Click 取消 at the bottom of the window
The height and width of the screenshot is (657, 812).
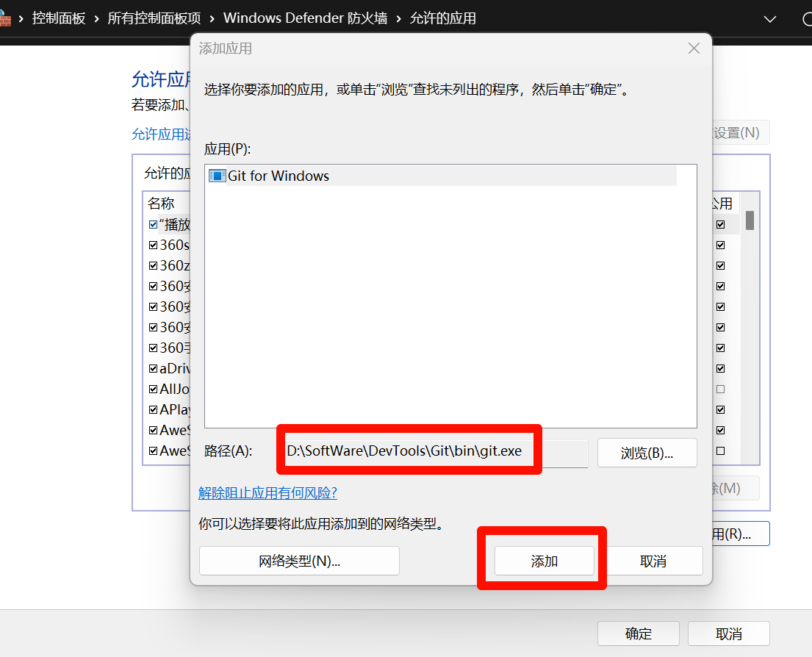point(729,633)
